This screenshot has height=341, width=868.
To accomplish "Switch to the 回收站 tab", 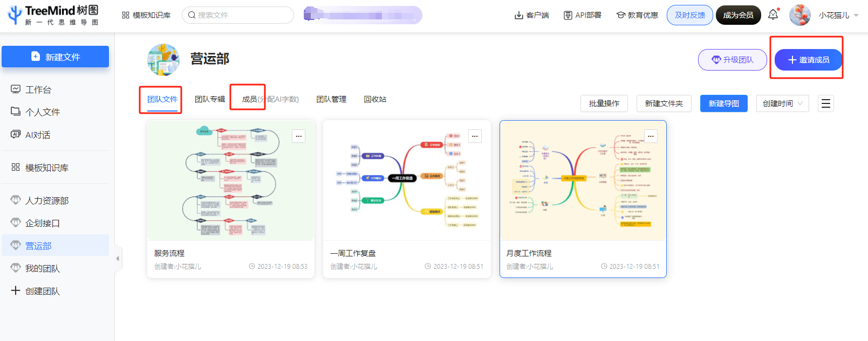I will (375, 99).
